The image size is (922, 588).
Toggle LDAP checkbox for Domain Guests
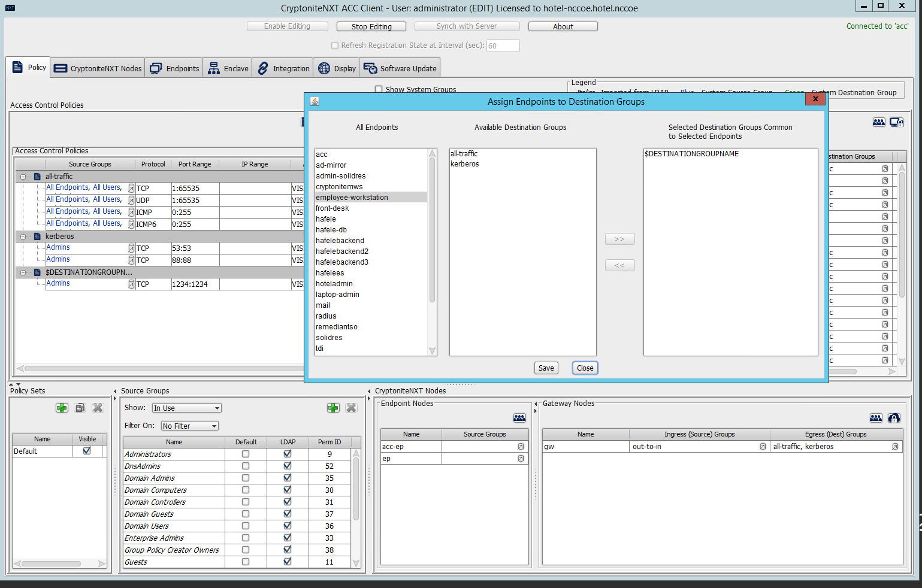tap(288, 514)
